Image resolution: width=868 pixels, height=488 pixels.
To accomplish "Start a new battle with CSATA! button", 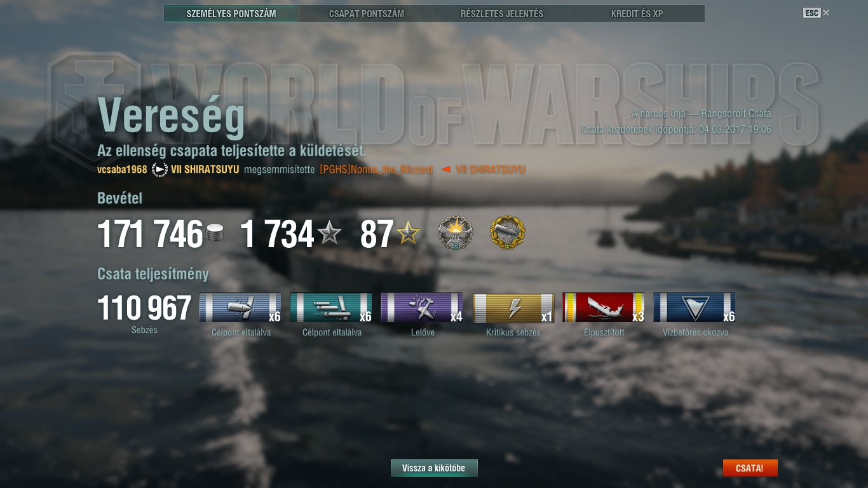I will point(750,468).
